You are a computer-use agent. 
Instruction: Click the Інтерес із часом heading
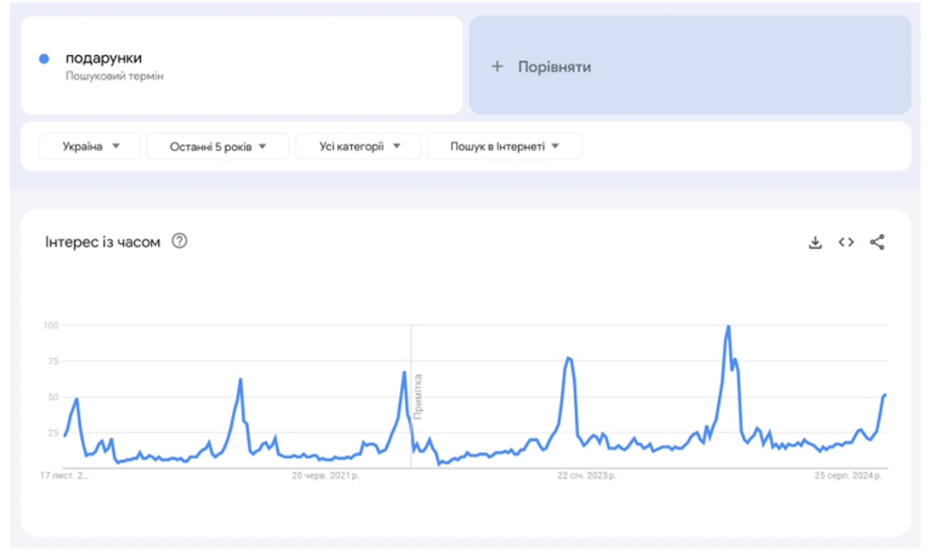pos(102,242)
